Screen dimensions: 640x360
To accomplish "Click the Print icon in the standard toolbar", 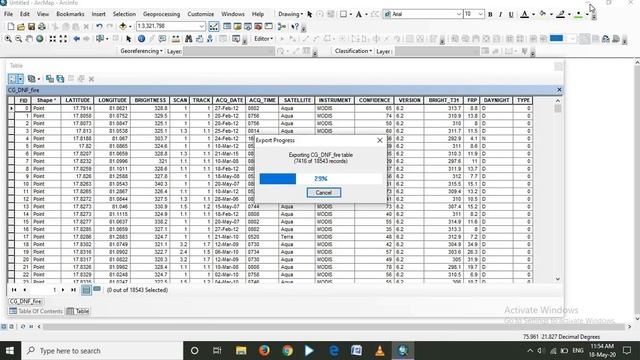I will [41, 27].
